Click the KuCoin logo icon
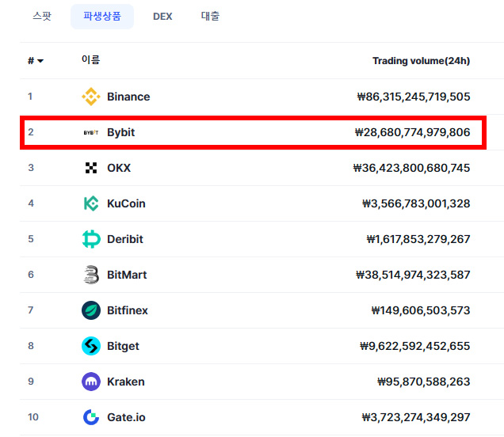The height and width of the screenshot is (437, 504). coord(91,203)
